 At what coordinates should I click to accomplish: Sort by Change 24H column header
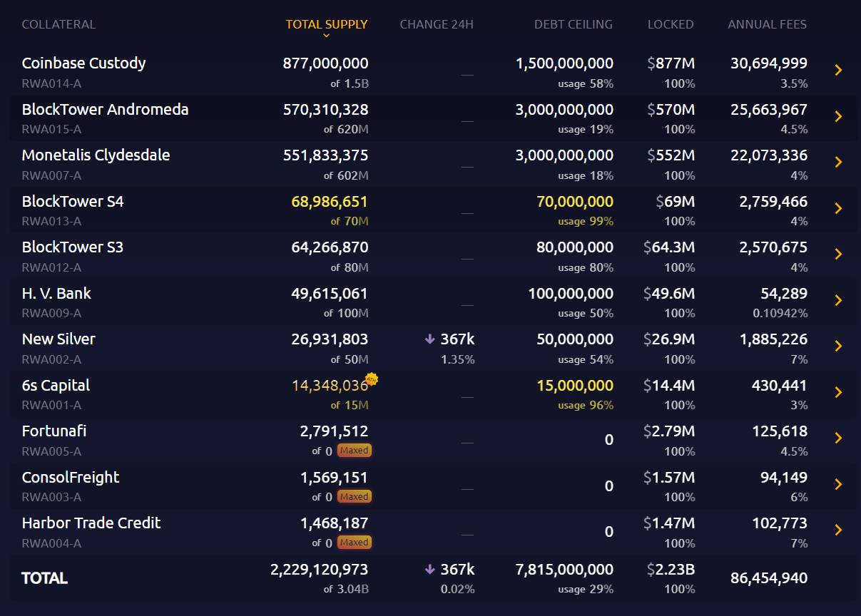click(437, 24)
